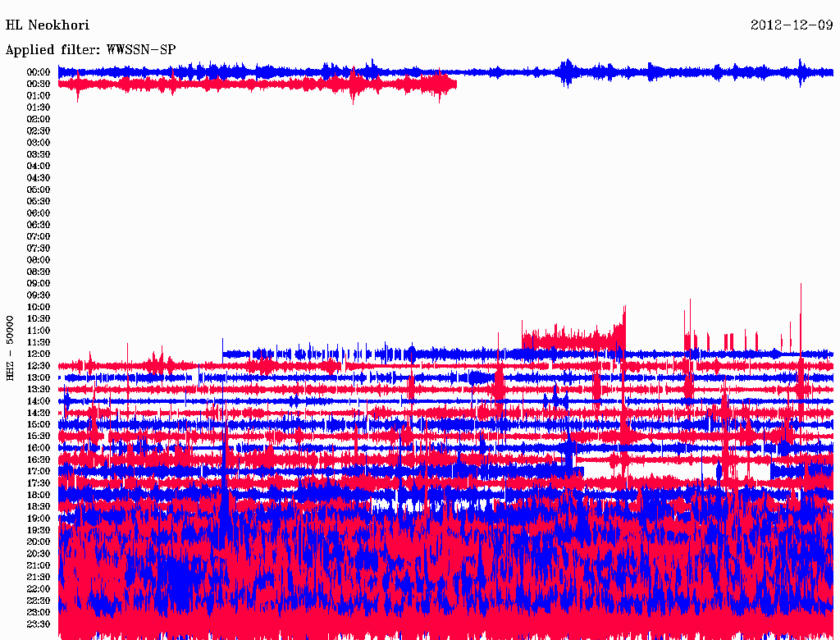Select the 08:00 time label
840x640 pixels.
tap(39, 260)
